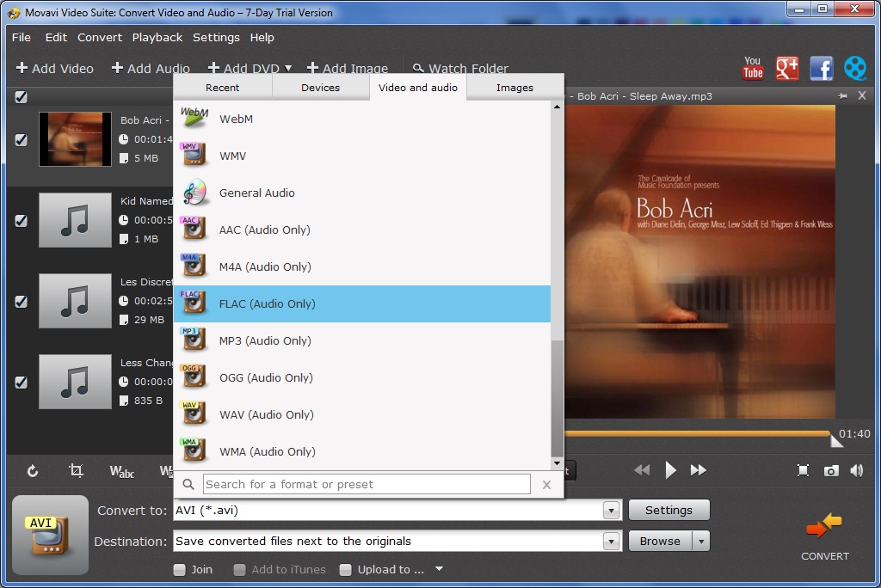The height and width of the screenshot is (588, 881).
Task: Click the CONVERT arrows icon
Action: click(824, 526)
